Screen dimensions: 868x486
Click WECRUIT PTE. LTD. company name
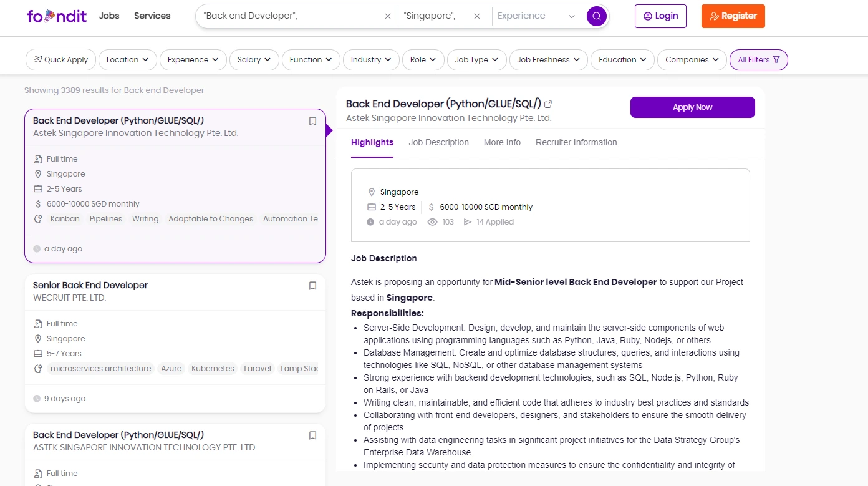click(69, 298)
